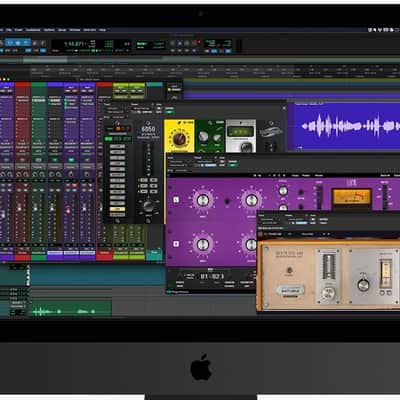Open the Setup menu
The width and height of the screenshot is (400, 400).
[62, 30]
